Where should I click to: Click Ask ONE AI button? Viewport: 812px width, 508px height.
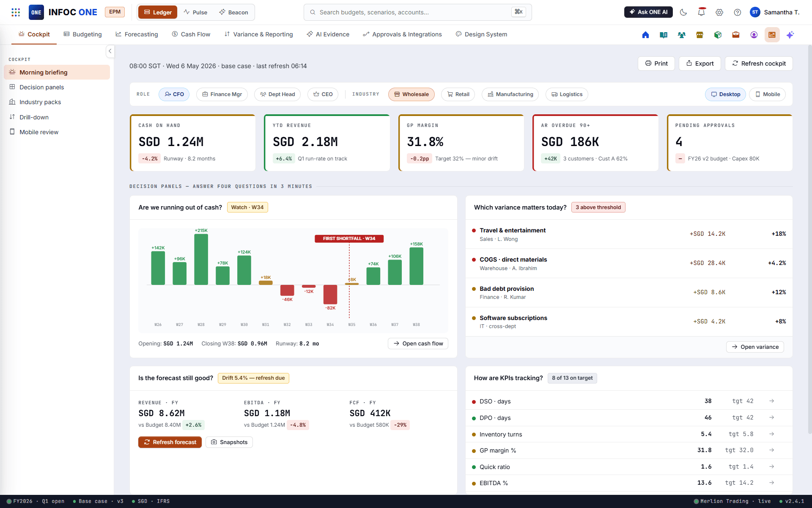[648, 12]
